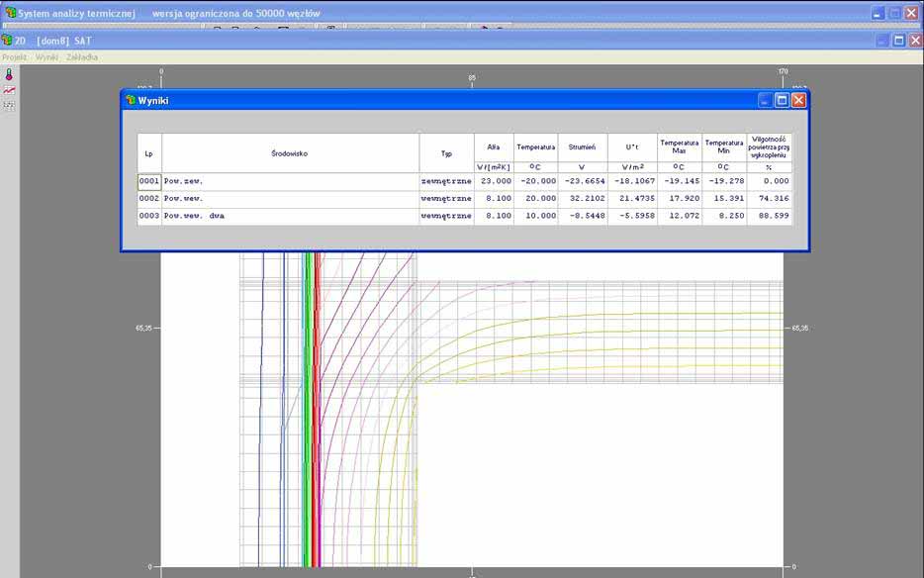This screenshot has height=578, width=924.
Task: Select row number cell 0001
Action: pyautogui.click(x=149, y=181)
